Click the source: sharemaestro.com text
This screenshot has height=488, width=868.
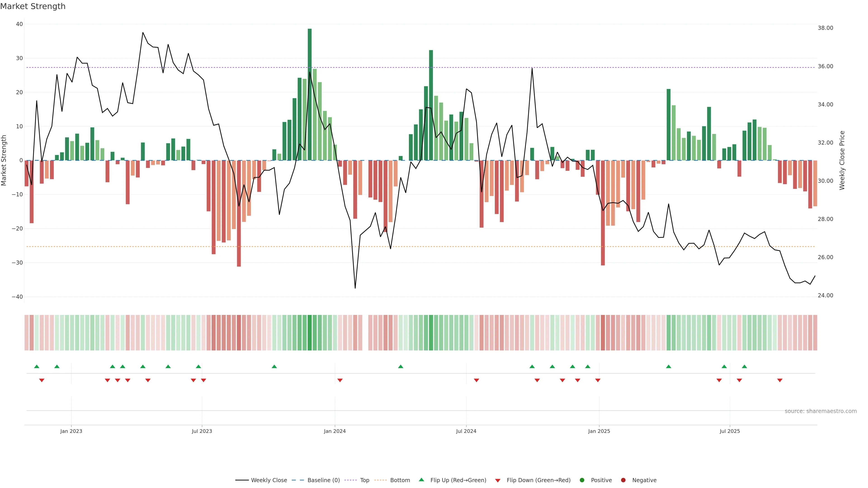tap(821, 411)
